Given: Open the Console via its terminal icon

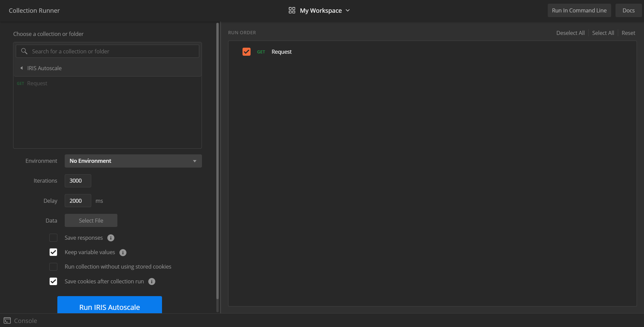Looking at the screenshot, I should tap(7, 321).
